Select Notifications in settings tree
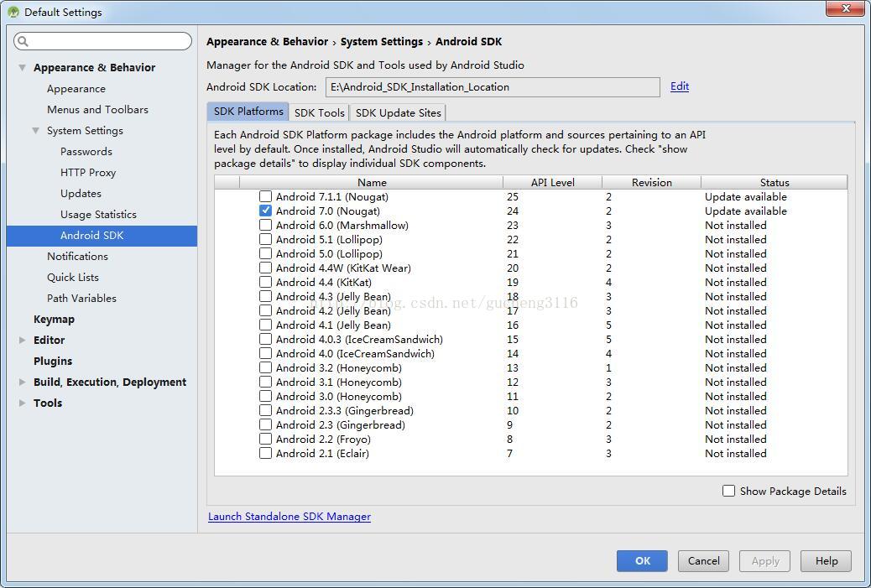Viewport: 871px width, 588px height. 77,257
